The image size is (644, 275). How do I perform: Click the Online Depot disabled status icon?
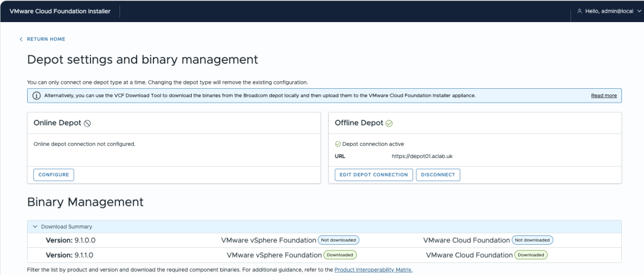87,123
